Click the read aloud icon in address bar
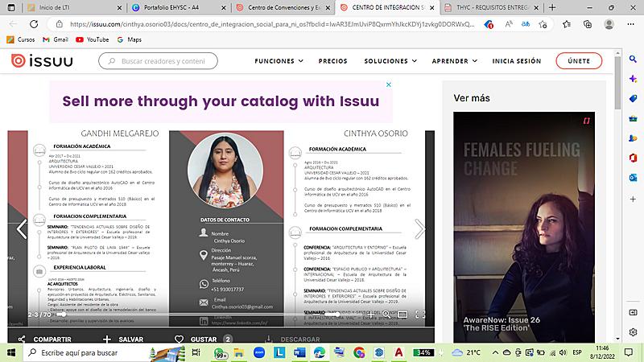The height and width of the screenshot is (362, 644). 509,24
